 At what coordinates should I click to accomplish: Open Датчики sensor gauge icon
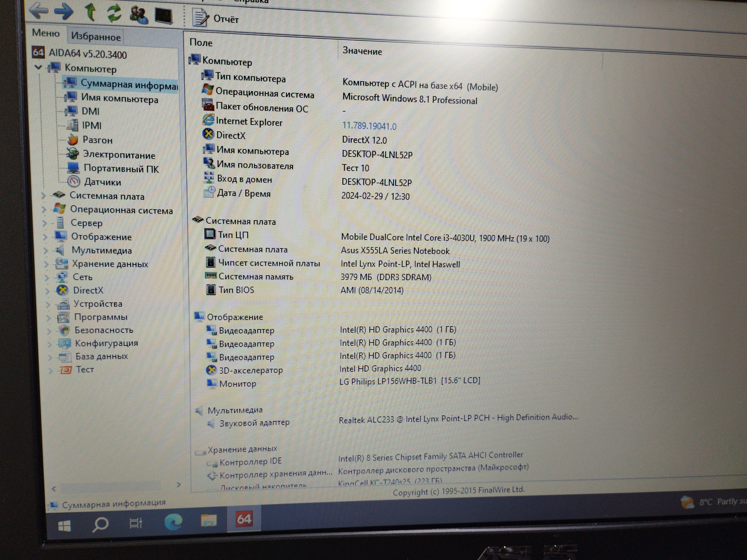click(74, 181)
